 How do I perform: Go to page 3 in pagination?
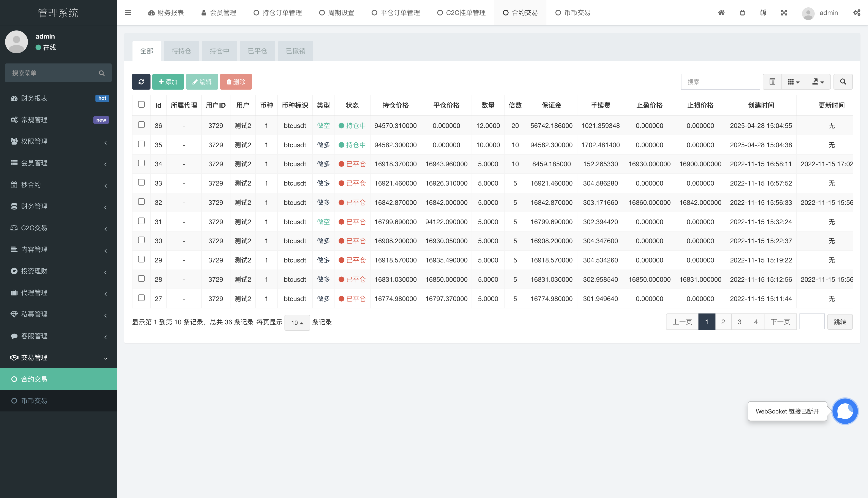[x=739, y=322]
